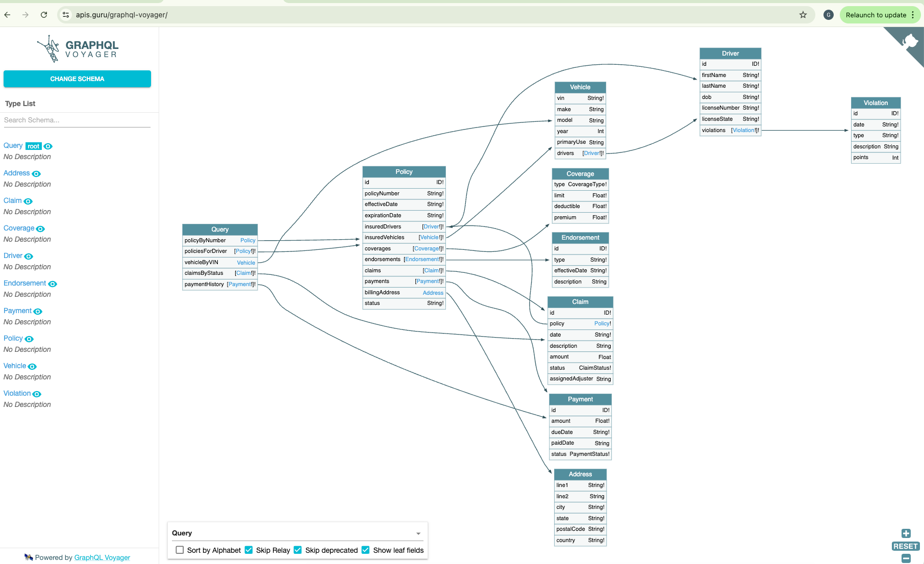Uncheck the Skip Relay option
Viewport: 924px width, 564px height.
point(249,550)
